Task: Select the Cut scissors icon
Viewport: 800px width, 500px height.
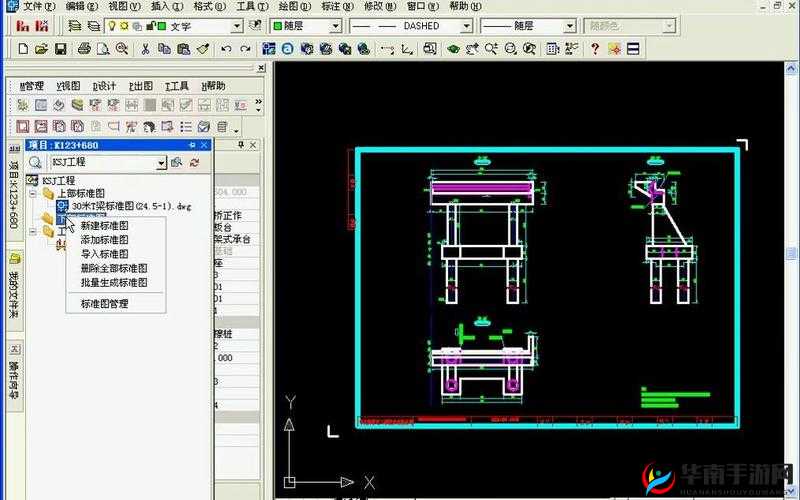Action: coord(145,48)
